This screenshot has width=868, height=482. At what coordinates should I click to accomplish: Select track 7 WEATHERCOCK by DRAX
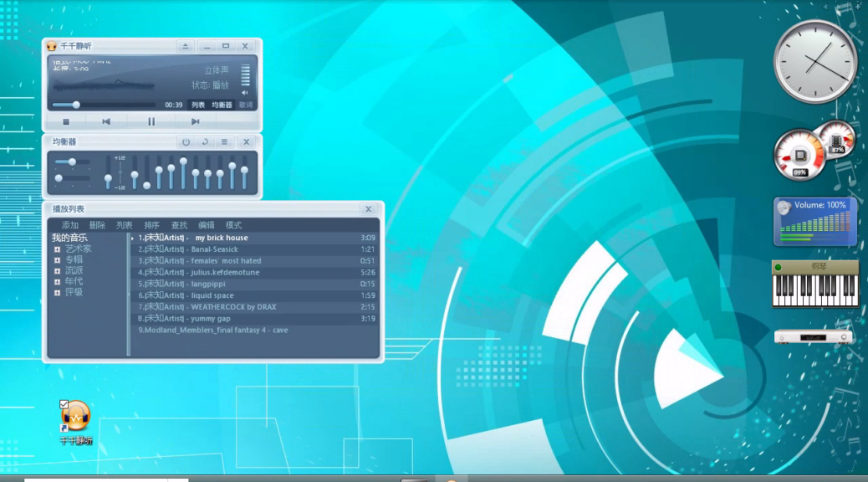255,307
